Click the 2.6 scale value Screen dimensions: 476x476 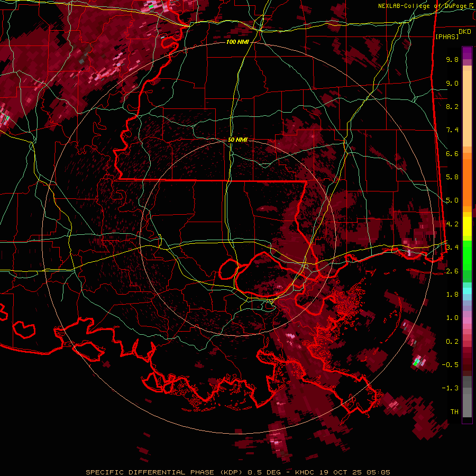pos(452,271)
